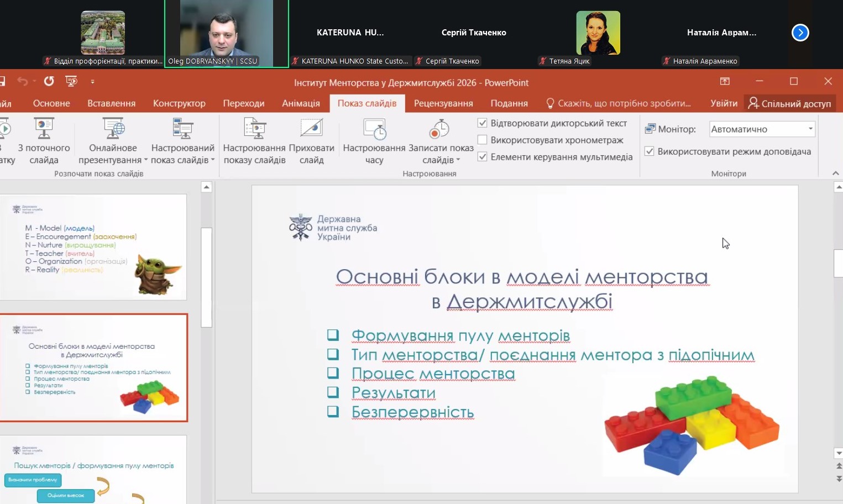Click the Формування пулу менторів link
The width and height of the screenshot is (843, 504).
(460, 336)
